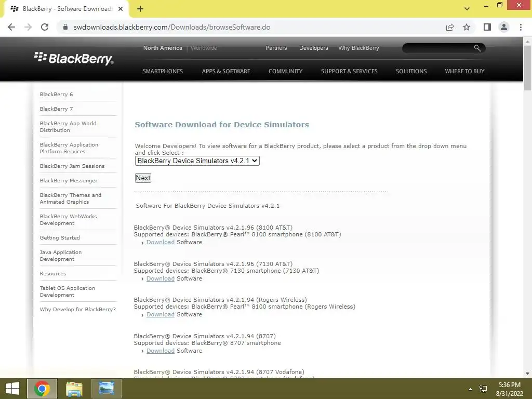Open BlackBerry Application Platform Services
The width and height of the screenshot is (532, 399).
pyautogui.click(x=69, y=148)
